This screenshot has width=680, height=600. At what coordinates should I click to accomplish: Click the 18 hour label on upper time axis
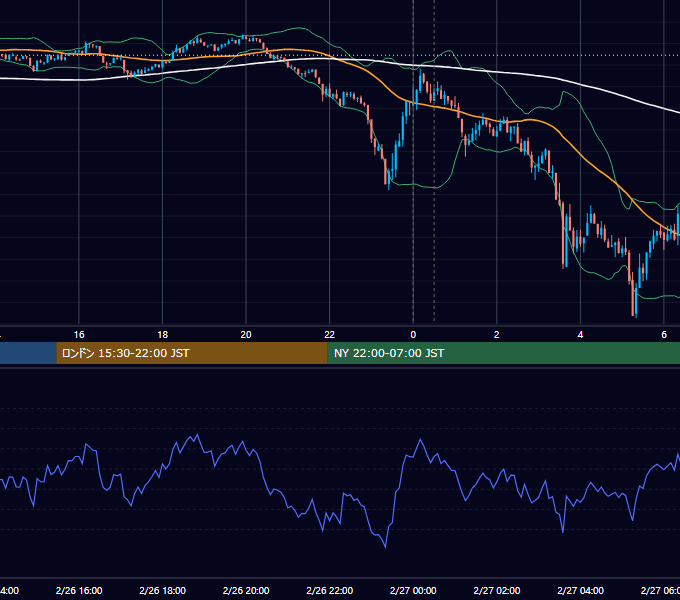tap(163, 335)
